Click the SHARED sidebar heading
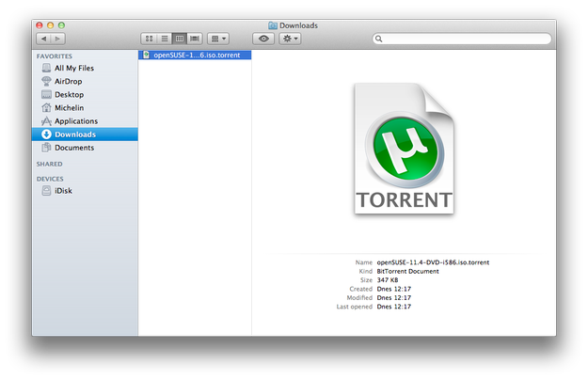The height and width of the screenshot is (380, 588). pos(50,165)
